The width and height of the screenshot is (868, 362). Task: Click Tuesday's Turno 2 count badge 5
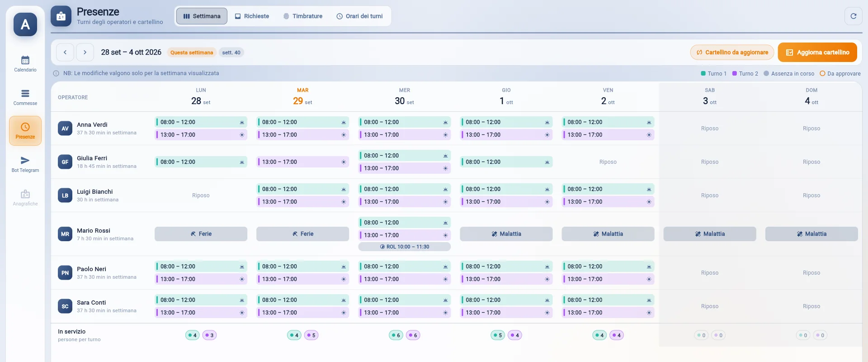click(311, 335)
